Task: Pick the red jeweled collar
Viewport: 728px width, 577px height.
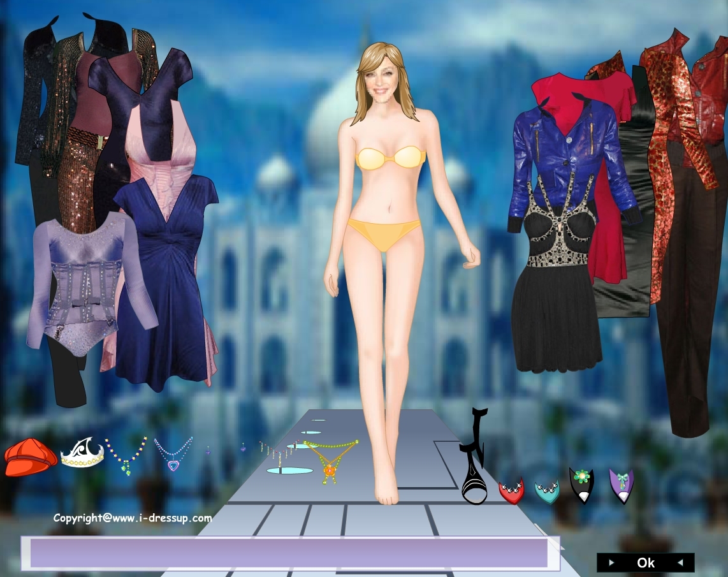Action: coord(511,490)
